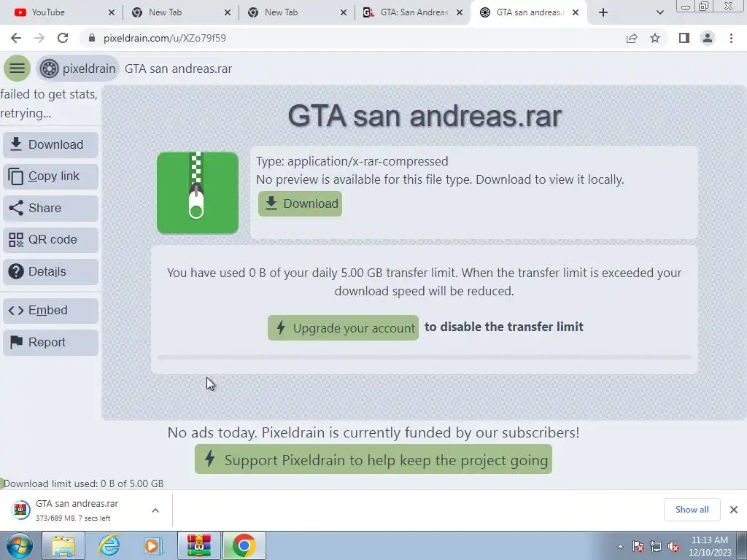Open a new browser tab

pos(603,12)
